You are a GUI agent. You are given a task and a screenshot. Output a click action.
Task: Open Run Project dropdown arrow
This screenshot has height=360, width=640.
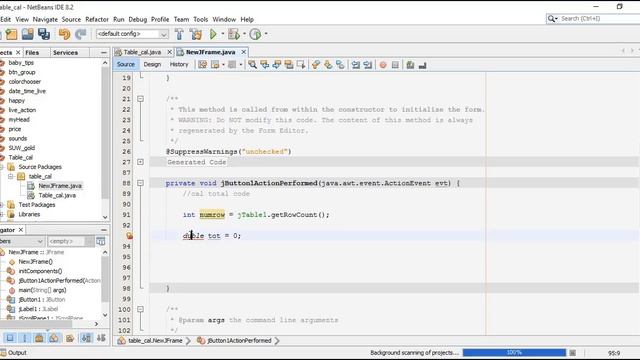click(223, 34)
